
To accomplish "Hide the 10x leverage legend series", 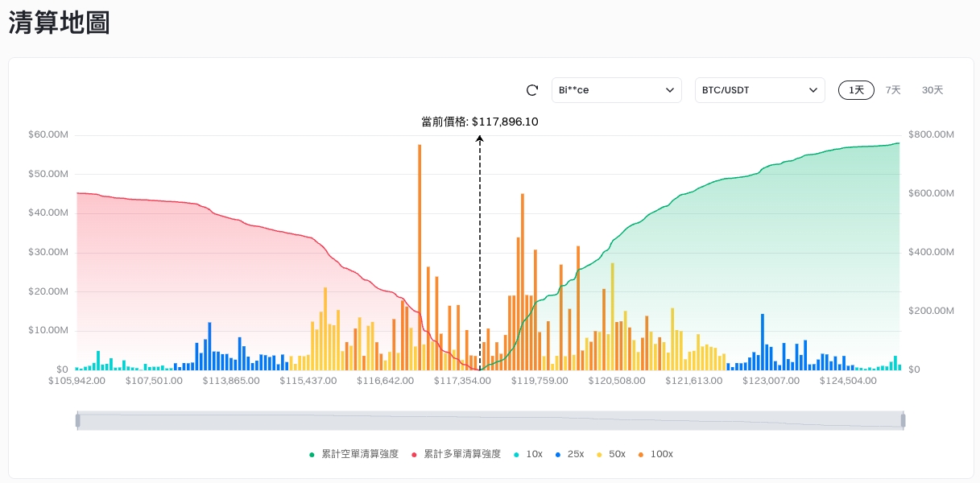I will pyautogui.click(x=527, y=454).
